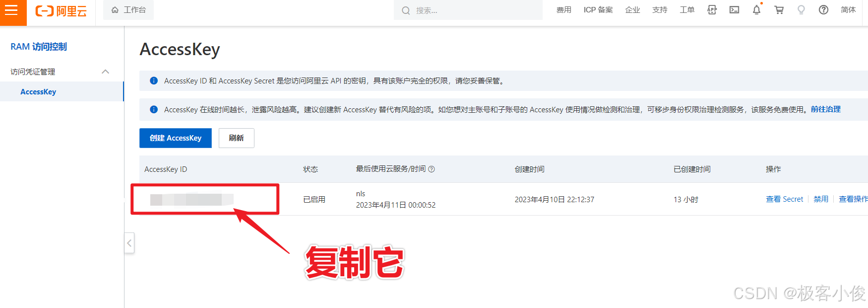Screen dimensions: 868x308
Task: Click the app/ICP icon next to 工单
Action: click(712, 10)
